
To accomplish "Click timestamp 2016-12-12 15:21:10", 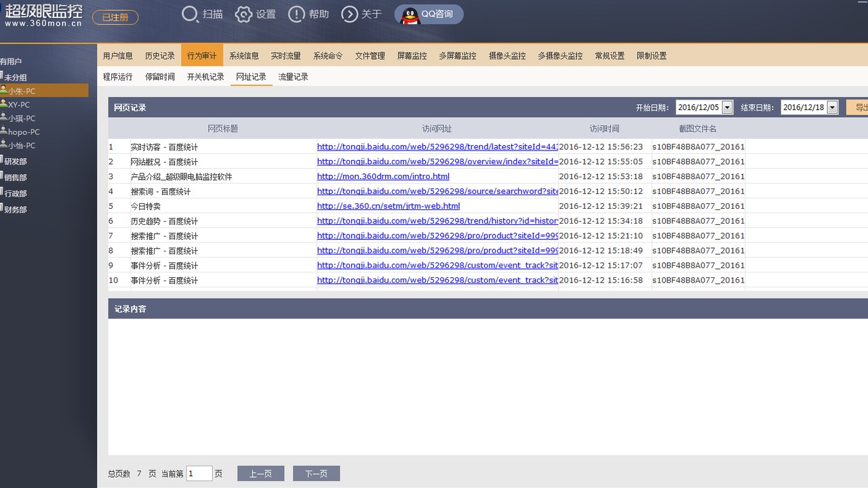I will (601, 236).
